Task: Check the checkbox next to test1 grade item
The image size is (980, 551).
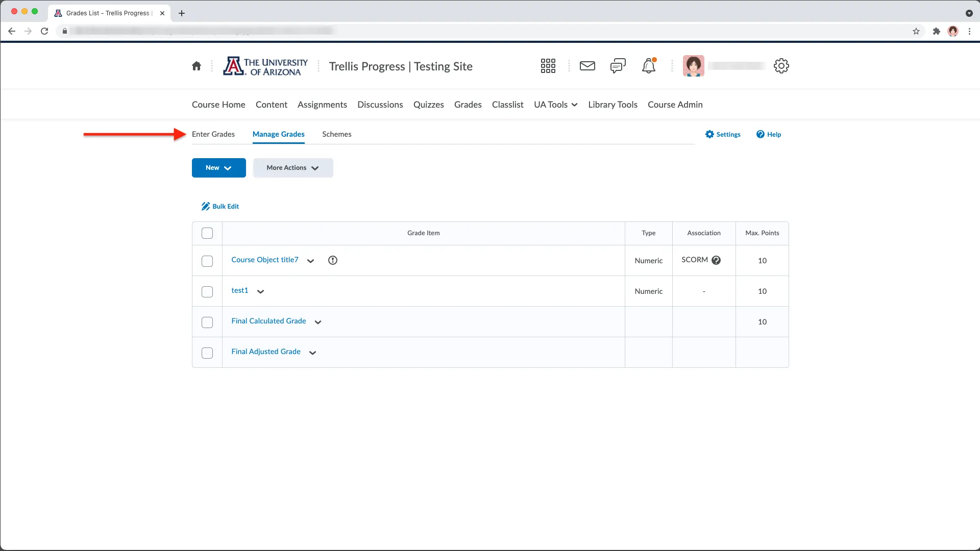Action: [207, 291]
